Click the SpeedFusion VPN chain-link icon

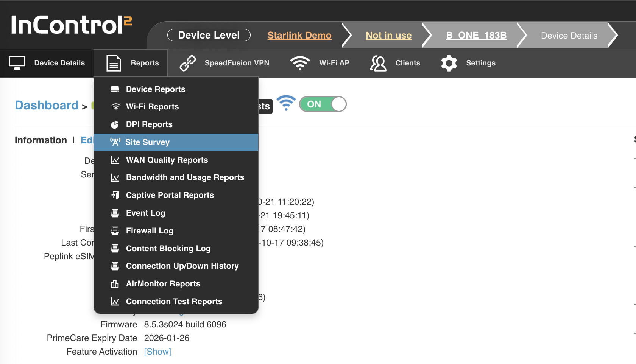click(188, 63)
